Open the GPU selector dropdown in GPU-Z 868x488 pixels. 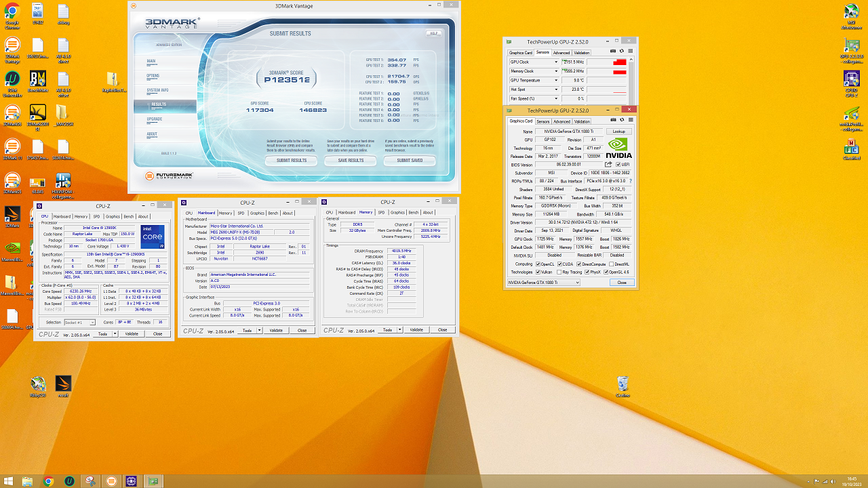[543, 282]
